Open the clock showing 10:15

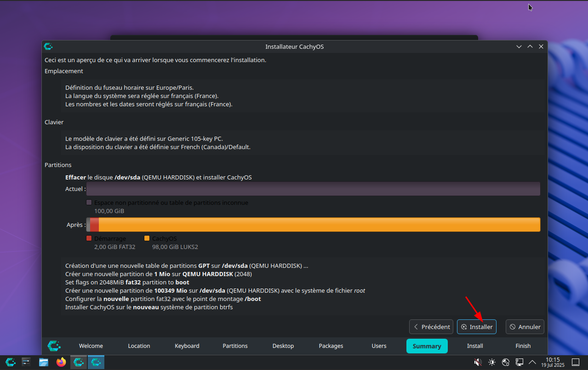click(553, 362)
